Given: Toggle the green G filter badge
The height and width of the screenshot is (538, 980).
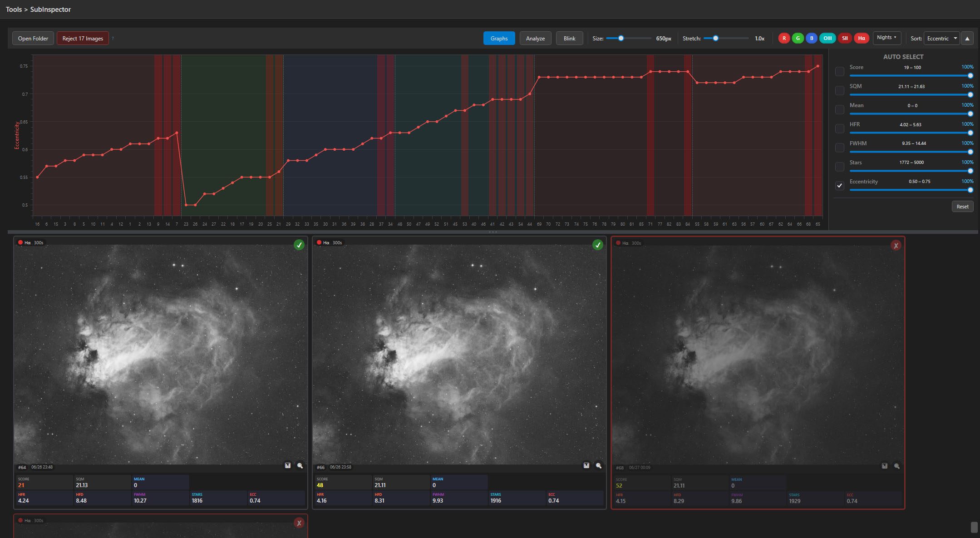Looking at the screenshot, I should tap(798, 38).
